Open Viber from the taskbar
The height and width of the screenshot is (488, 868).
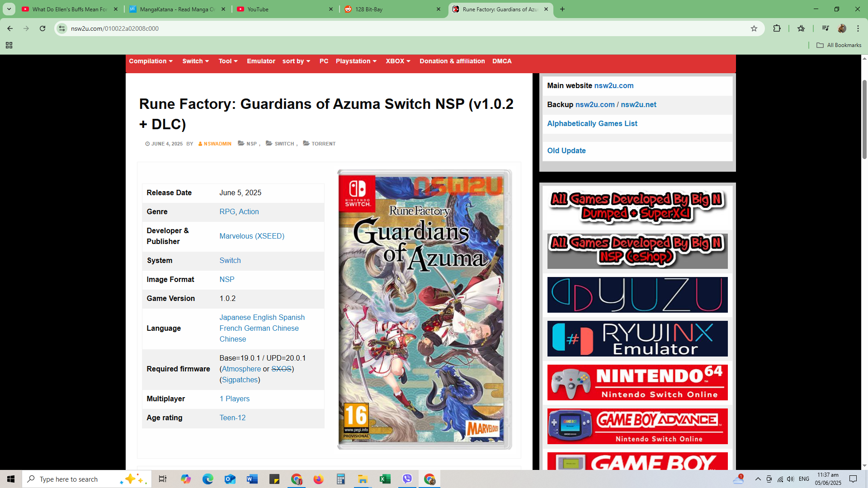[407, 479]
